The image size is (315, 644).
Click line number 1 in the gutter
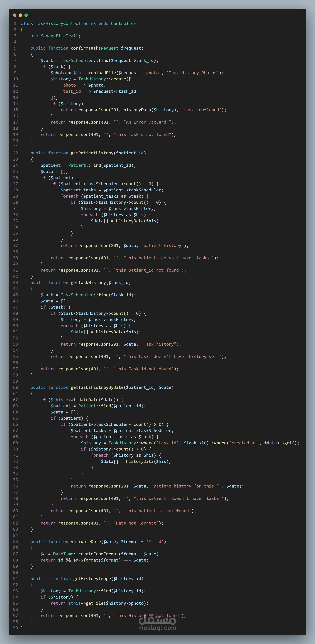point(15,24)
